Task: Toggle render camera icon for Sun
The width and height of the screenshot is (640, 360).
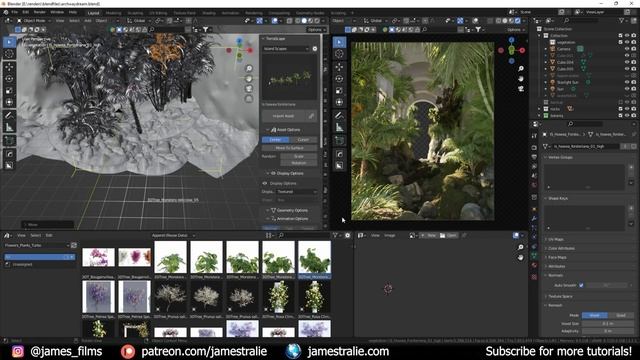Action: point(633,89)
